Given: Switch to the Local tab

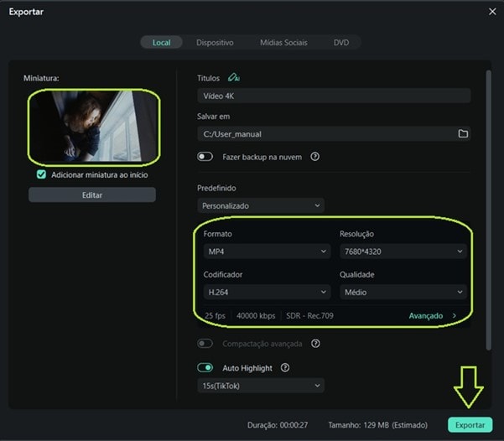Looking at the screenshot, I should pos(161,43).
